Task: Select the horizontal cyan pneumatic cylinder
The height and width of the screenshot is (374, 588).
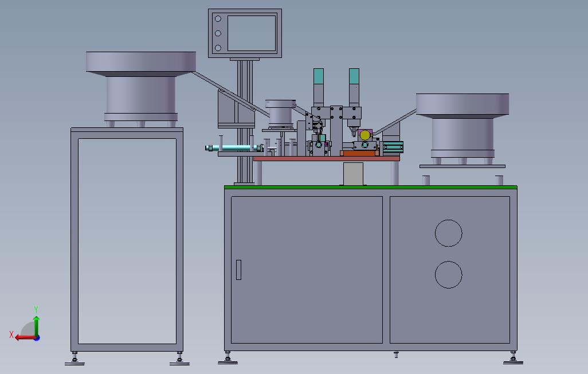Action: click(x=234, y=148)
